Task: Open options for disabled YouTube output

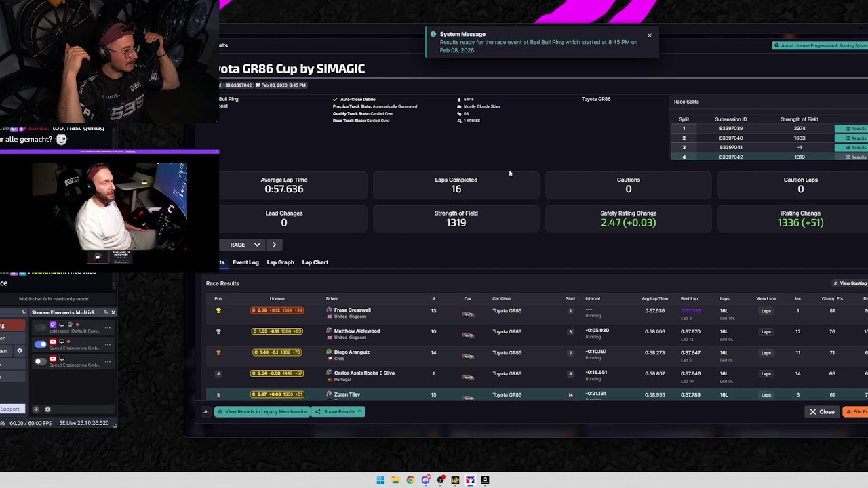Action: coord(107,361)
